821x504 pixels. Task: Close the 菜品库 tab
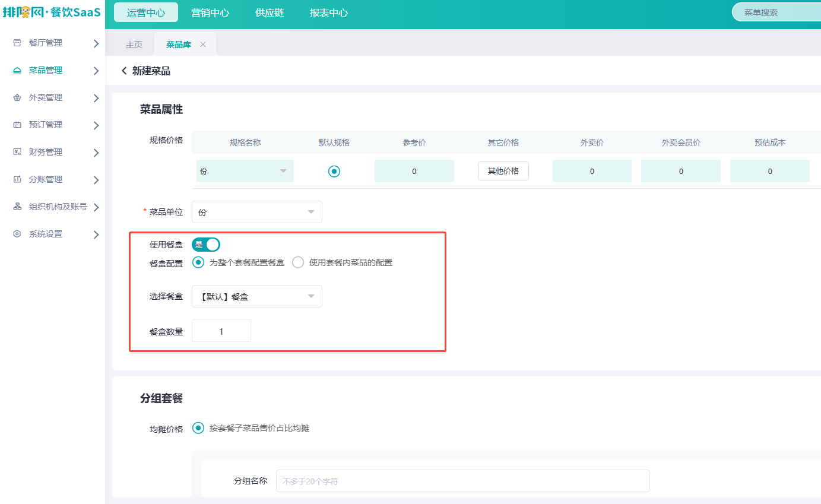203,45
